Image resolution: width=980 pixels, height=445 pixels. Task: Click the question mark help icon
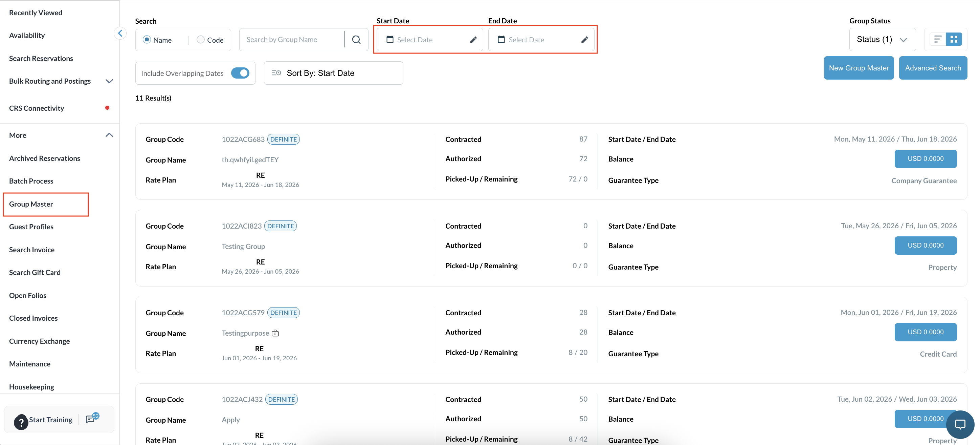coord(21,422)
